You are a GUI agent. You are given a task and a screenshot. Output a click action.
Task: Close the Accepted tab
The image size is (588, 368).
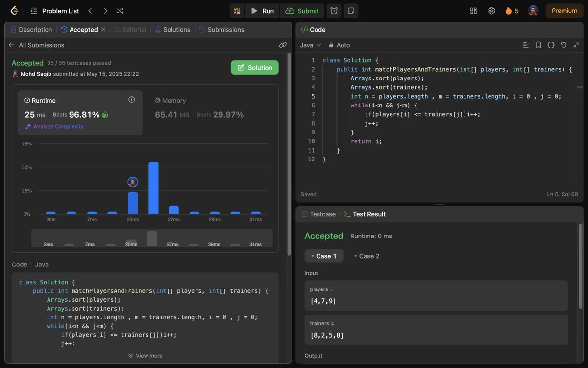click(103, 30)
